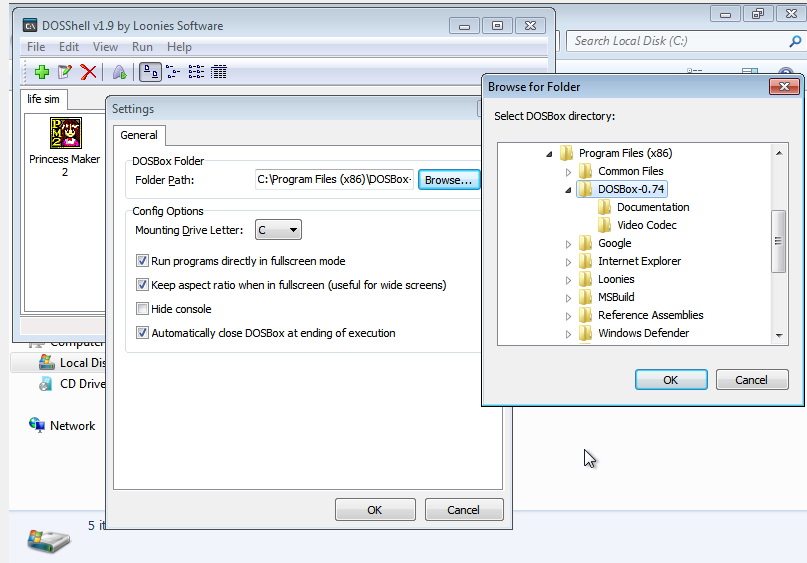This screenshot has width=807, height=563.
Task: Select the life sim tab in DOSShell
Action: (43, 99)
